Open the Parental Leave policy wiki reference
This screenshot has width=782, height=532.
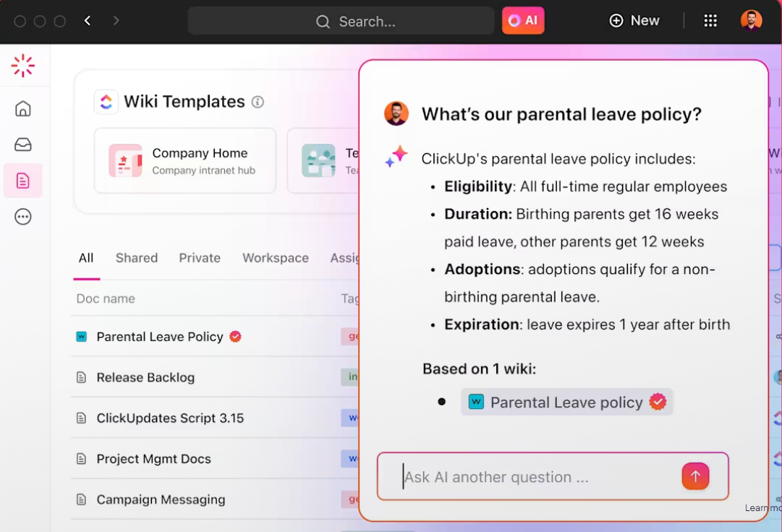click(x=566, y=403)
